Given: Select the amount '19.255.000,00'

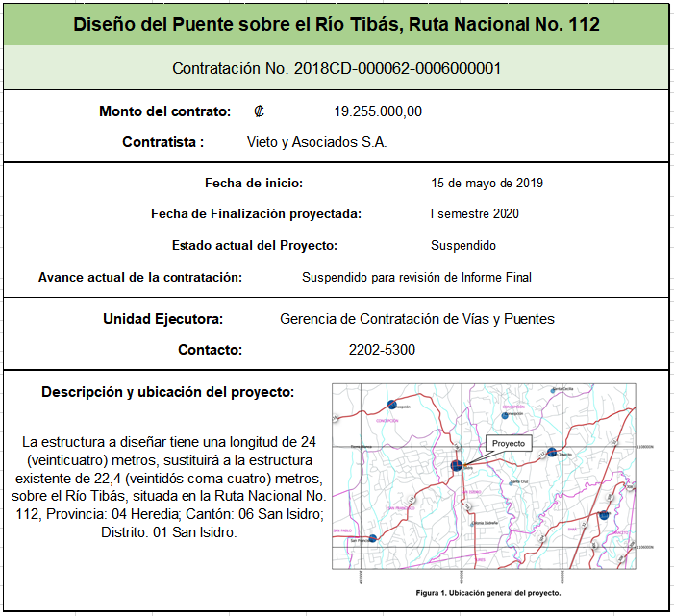Looking at the screenshot, I should click(378, 111).
